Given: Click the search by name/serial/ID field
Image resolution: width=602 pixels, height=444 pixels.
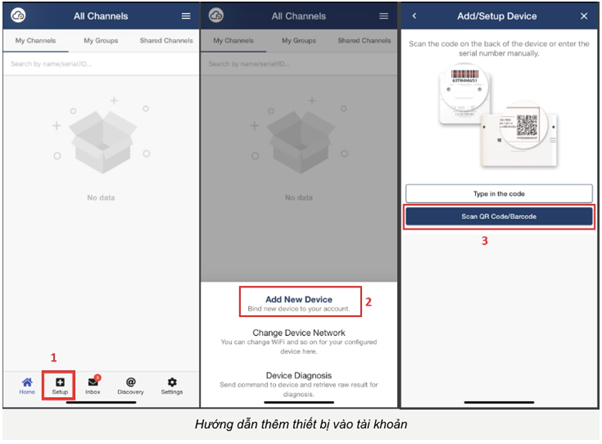Looking at the screenshot, I should (x=101, y=64).
